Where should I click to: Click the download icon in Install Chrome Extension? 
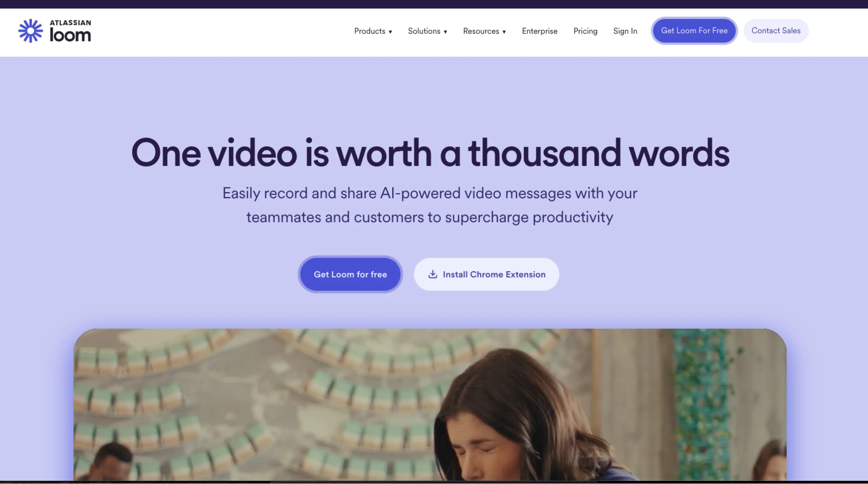pyautogui.click(x=433, y=274)
